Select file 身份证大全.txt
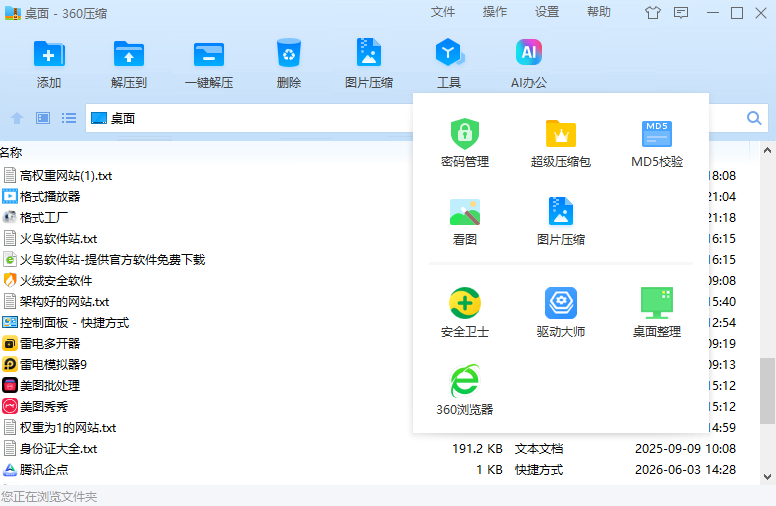Image resolution: width=776 pixels, height=506 pixels. coord(50,449)
